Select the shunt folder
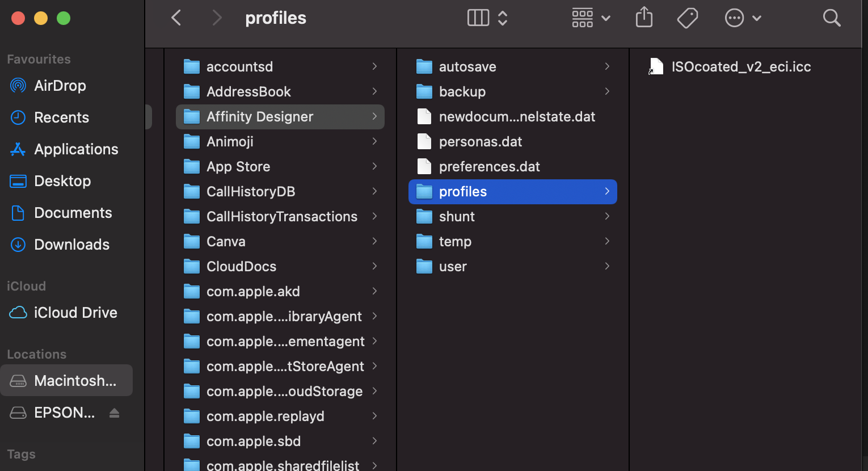868x471 pixels. [513, 217]
